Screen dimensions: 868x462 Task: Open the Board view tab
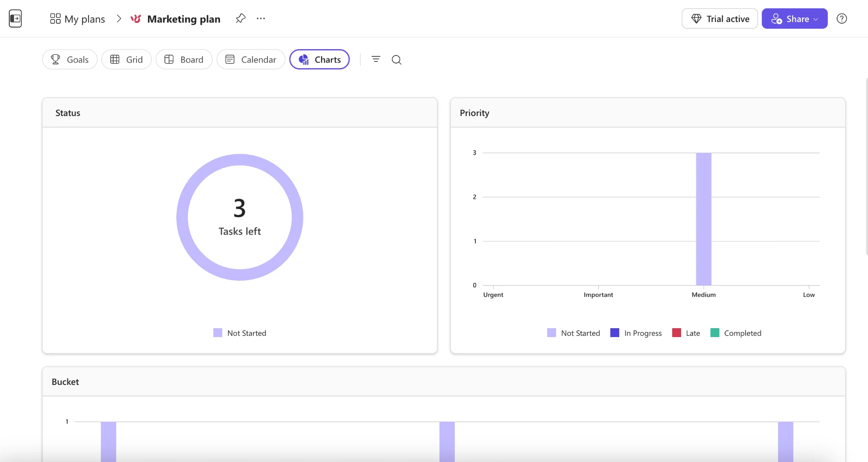tap(184, 59)
